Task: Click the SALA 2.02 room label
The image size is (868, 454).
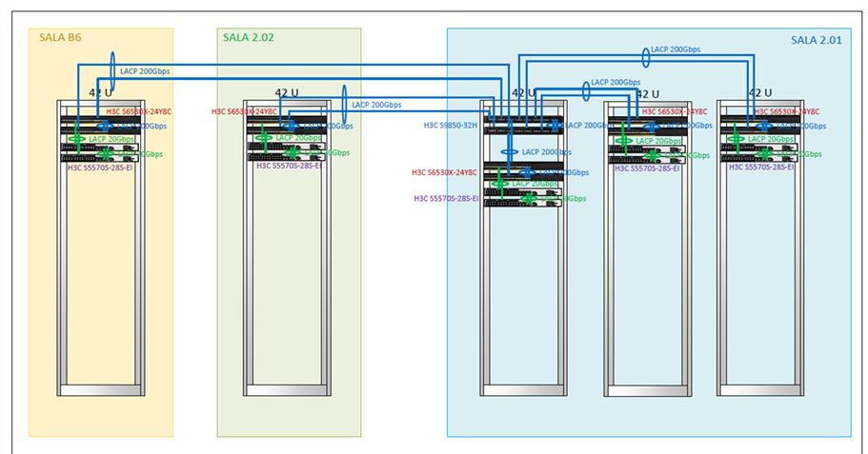Action: tap(248, 38)
